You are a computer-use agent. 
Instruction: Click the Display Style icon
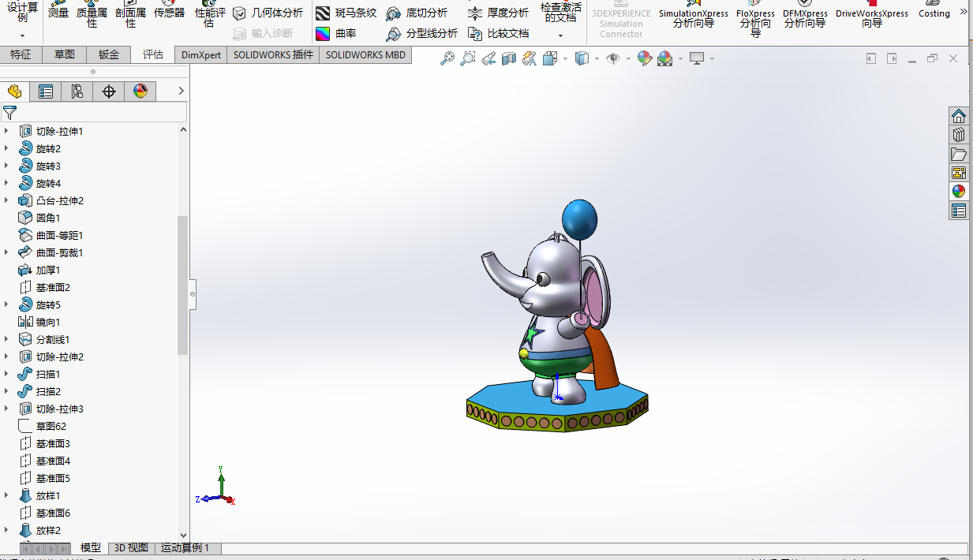[x=582, y=58]
